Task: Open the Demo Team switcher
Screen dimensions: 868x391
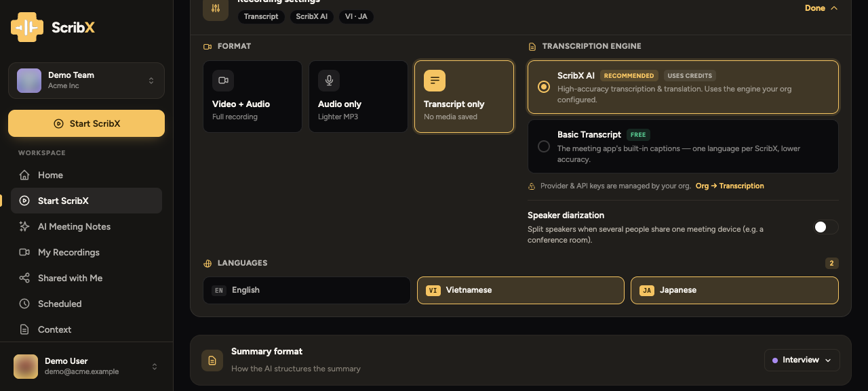Action: click(86, 81)
